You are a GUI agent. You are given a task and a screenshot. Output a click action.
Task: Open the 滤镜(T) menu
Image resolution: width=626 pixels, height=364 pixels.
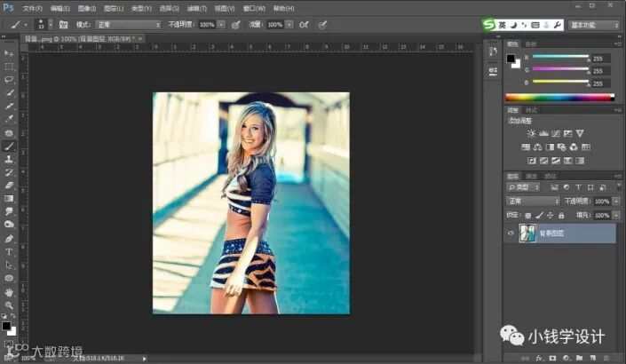point(197,8)
